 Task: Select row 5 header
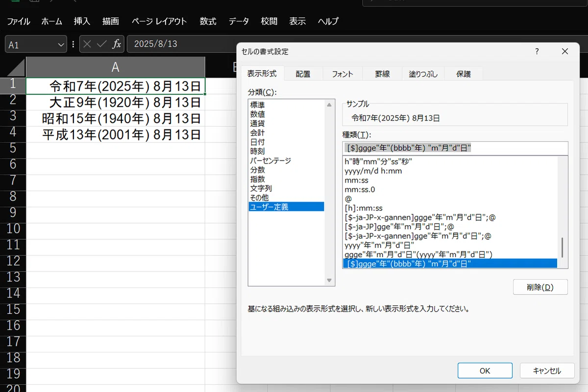coord(13,148)
